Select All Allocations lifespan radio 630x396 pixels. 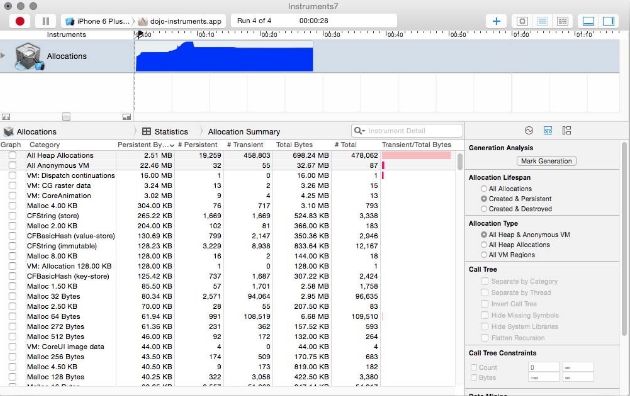tap(484, 188)
